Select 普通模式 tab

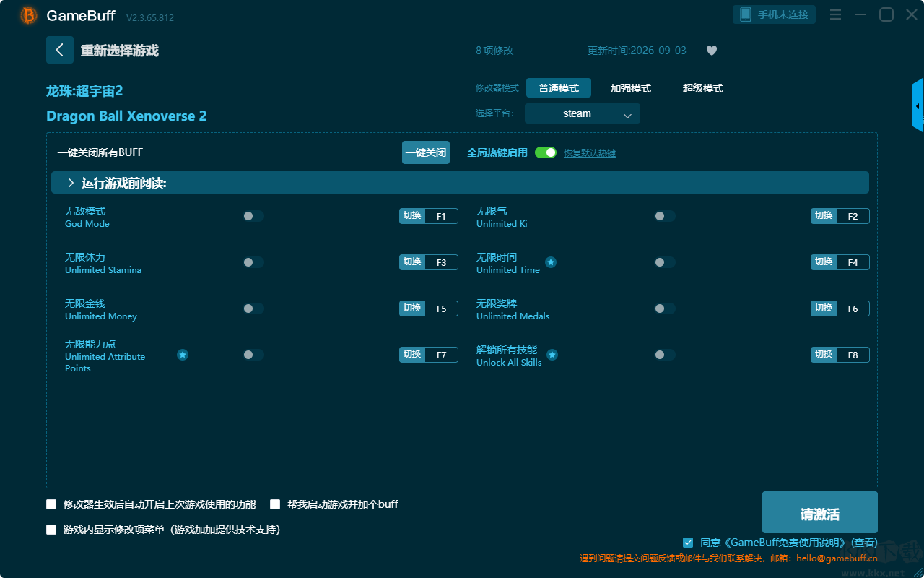pos(559,88)
